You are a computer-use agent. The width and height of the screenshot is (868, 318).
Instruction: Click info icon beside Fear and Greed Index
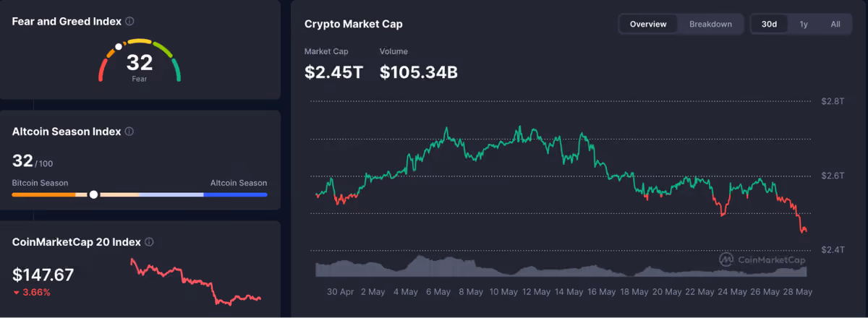(x=129, y=22)
